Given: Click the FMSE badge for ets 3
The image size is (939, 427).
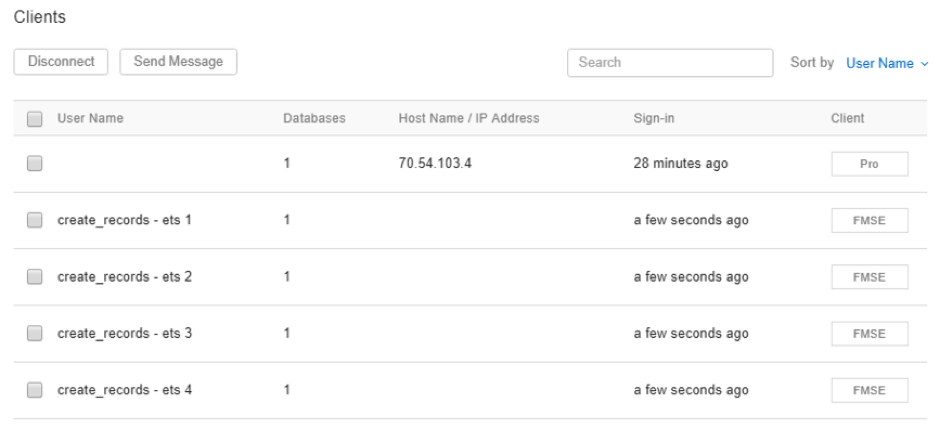Looking at the screenshot, I should [x=870, y=334].
